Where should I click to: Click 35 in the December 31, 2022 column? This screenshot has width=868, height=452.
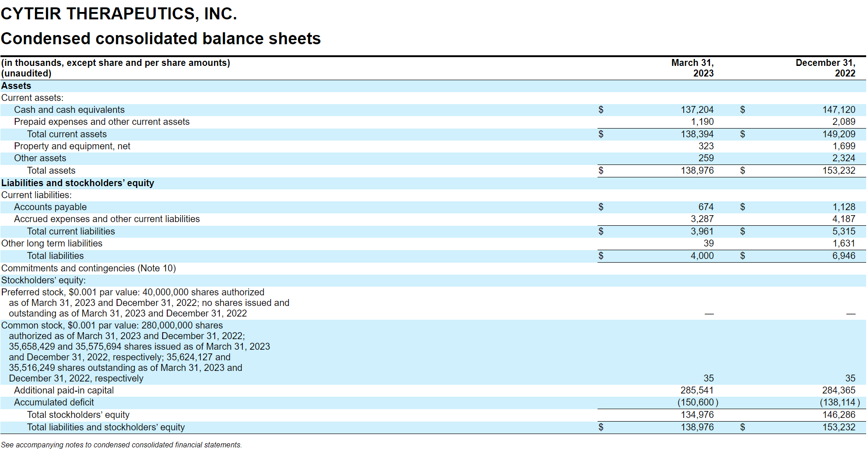tap(850, 378)
